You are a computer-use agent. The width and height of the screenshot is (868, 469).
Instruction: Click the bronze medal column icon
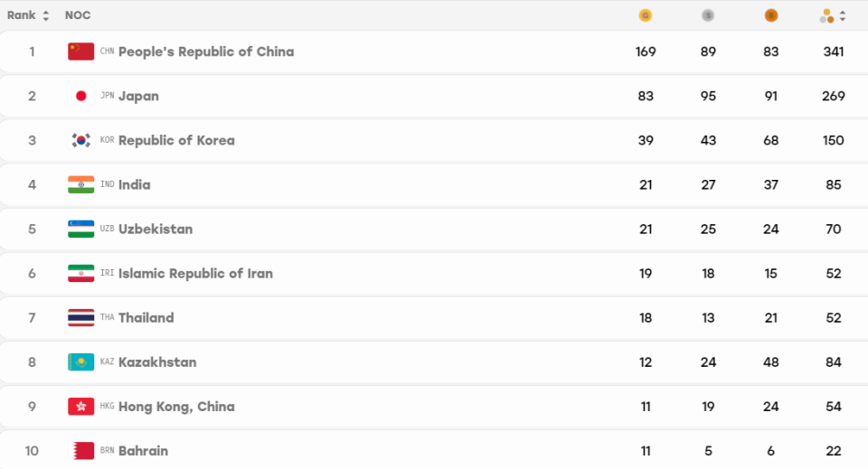coord(770,15)
